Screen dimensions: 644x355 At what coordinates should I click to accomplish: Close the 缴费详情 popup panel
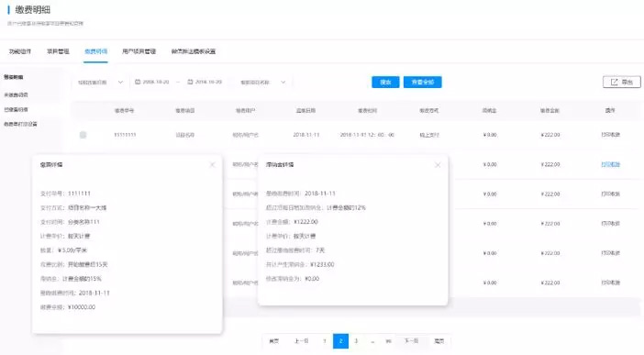point(212,165)
